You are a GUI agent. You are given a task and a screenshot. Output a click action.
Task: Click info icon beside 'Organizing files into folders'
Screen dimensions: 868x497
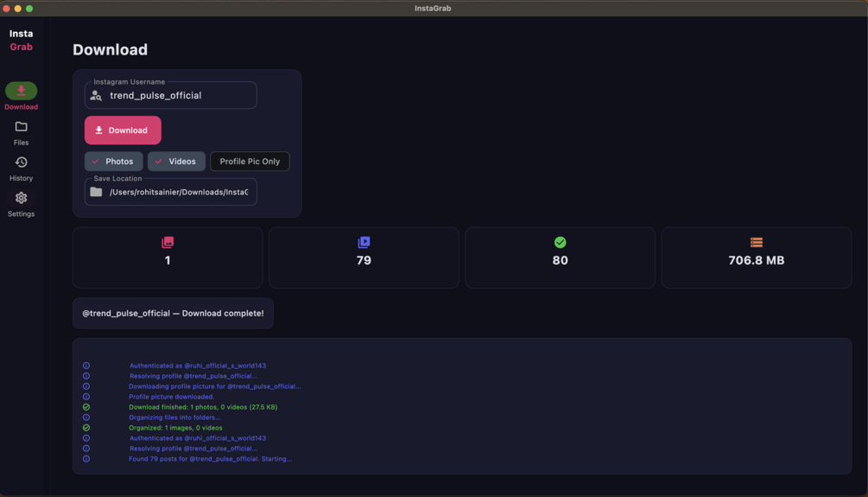point(86,417)
